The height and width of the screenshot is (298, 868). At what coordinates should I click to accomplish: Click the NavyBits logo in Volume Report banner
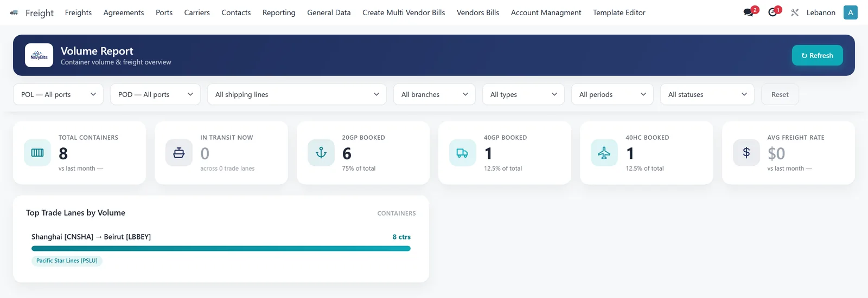point(39,55)
